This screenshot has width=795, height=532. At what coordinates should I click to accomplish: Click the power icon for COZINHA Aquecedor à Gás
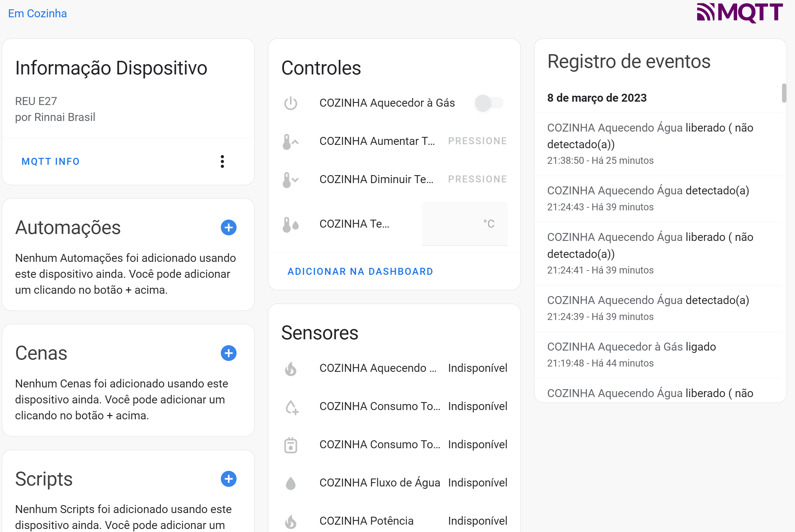pos(291,103)
